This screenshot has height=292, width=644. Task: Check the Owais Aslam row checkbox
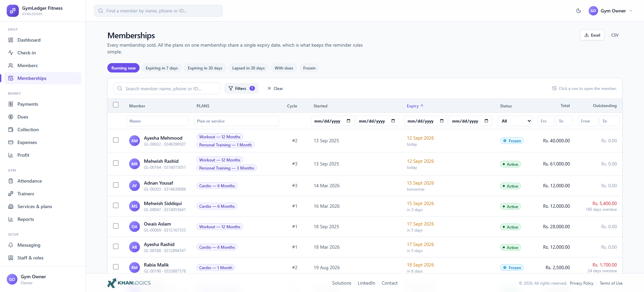(116, 226)
